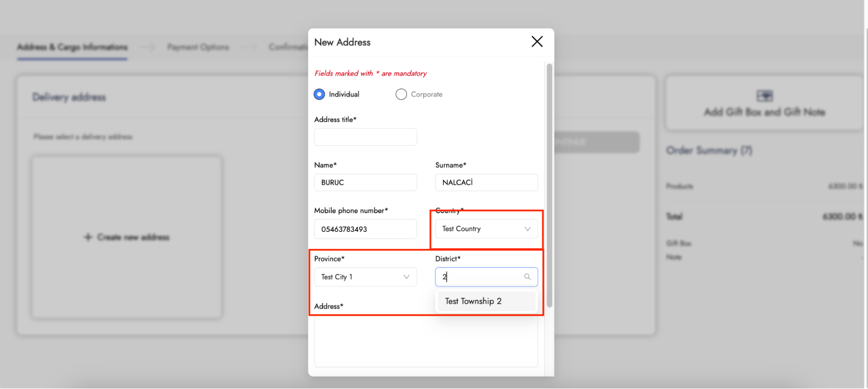
Task: Select the Individual radio option
Action: click(x=319, y=94)
